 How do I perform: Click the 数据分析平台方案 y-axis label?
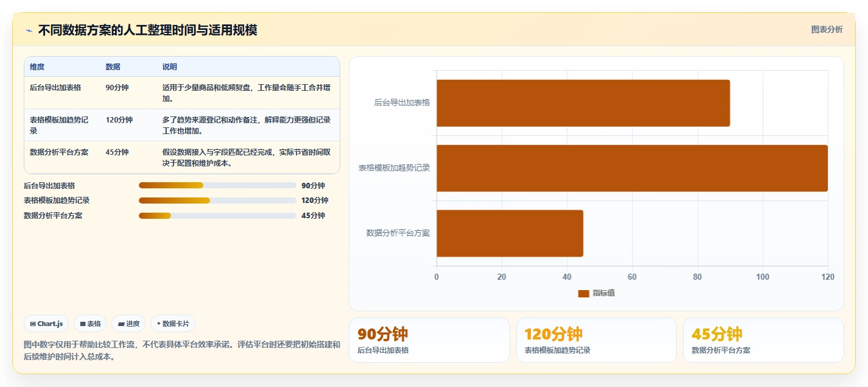(x=398, y=233)
